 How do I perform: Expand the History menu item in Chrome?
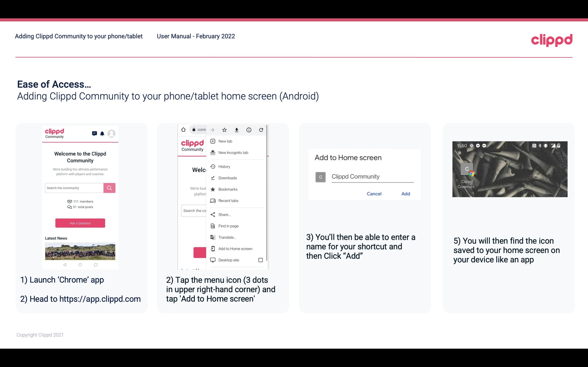[224, 166]
